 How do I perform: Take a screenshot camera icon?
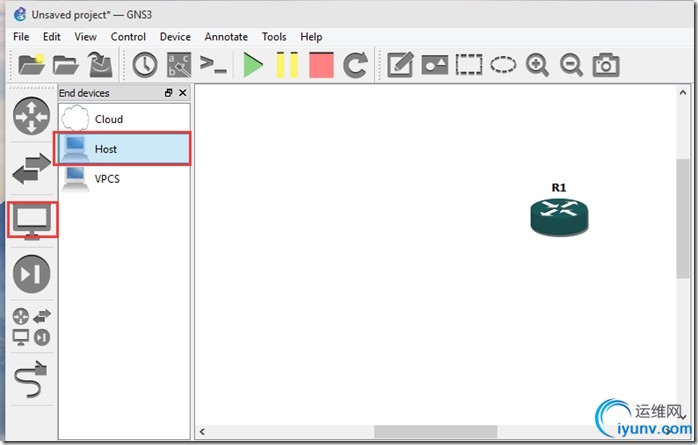click(x=606, y=65)
